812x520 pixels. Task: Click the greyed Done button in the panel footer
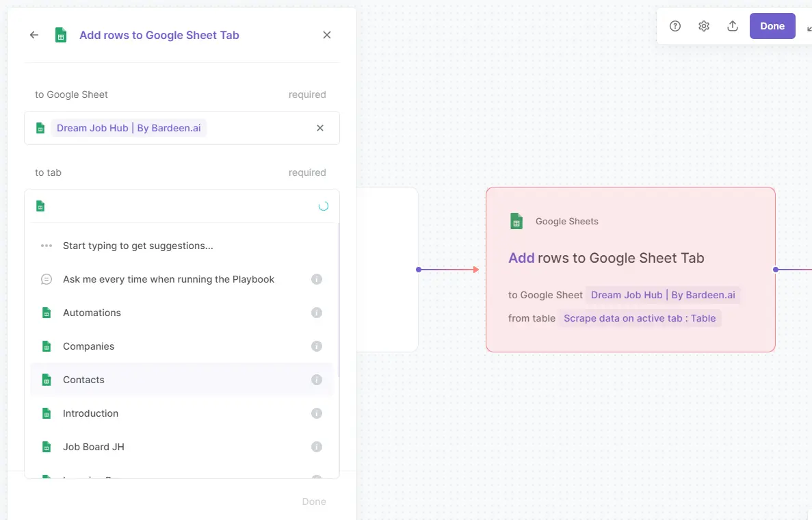(x=314, y=502)
